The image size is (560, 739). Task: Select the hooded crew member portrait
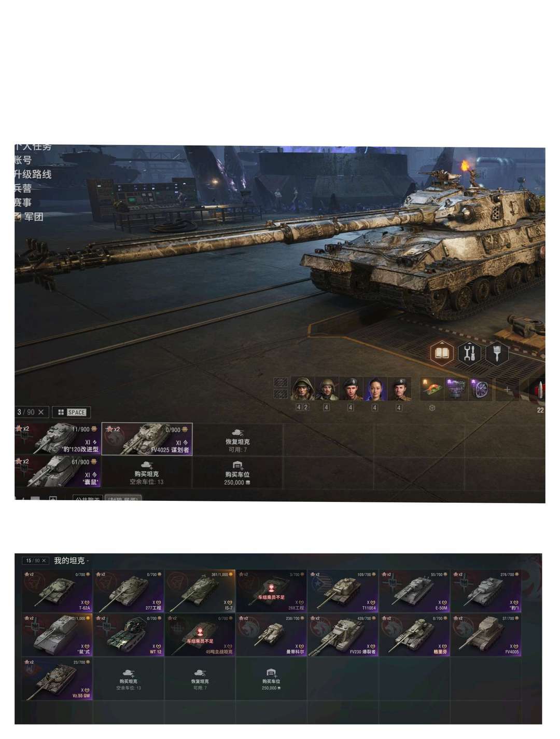303,389
